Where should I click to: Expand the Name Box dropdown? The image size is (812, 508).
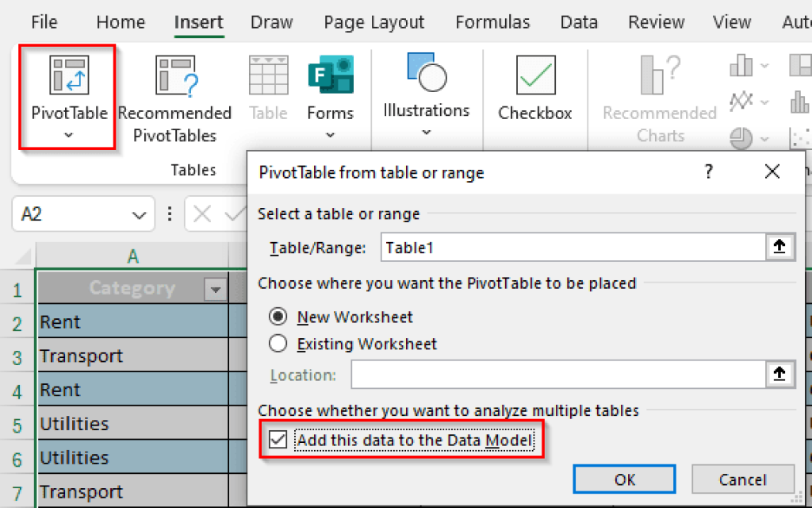click(140, 214)
